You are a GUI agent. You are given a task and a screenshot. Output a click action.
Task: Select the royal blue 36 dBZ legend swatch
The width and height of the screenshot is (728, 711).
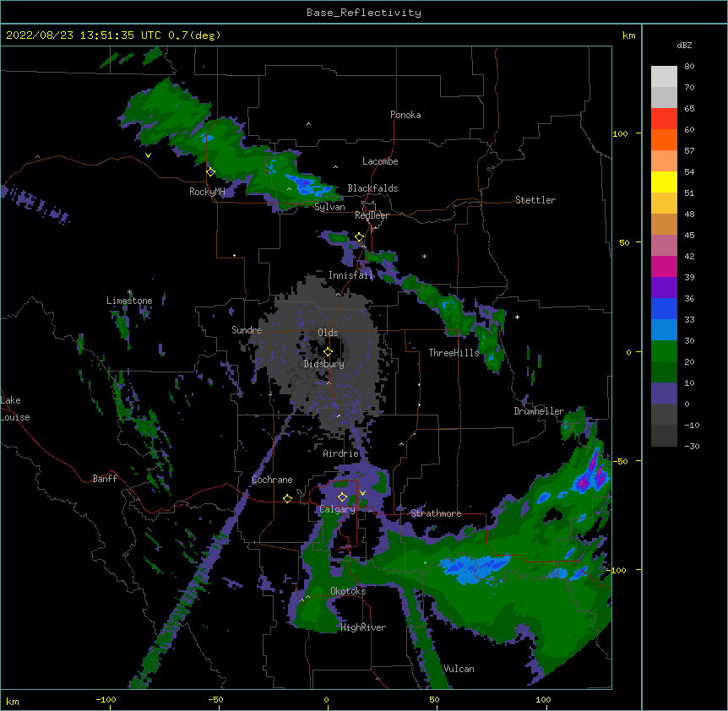click(x=664, y=308)
